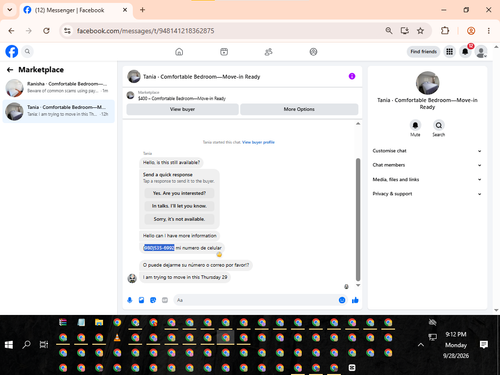Install app icon in address bar

[405, 31]
